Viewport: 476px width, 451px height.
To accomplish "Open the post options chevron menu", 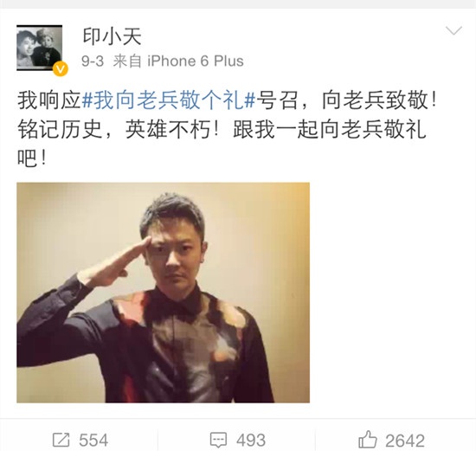I will 453,30.
